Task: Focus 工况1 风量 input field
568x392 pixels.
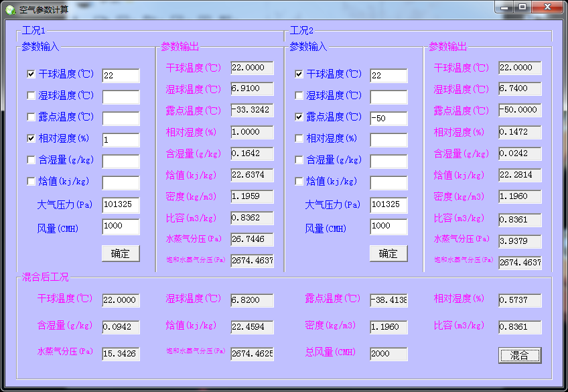Action: coord(121,226)
